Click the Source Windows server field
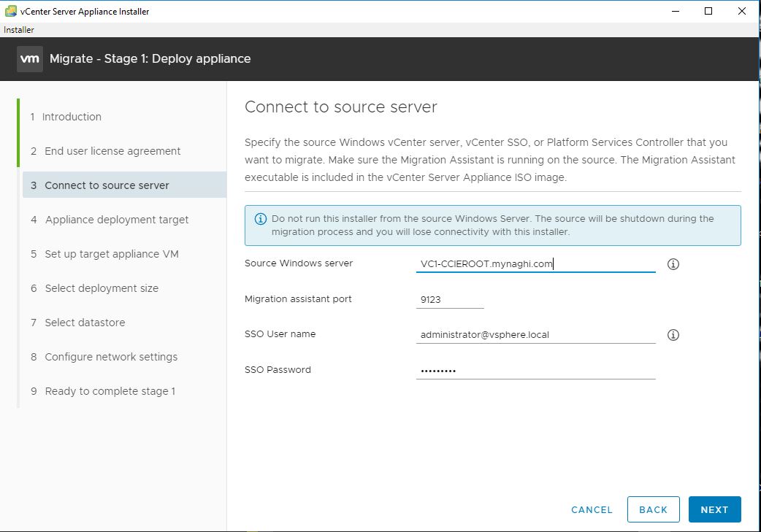761x532 pixels. (535, 264)
